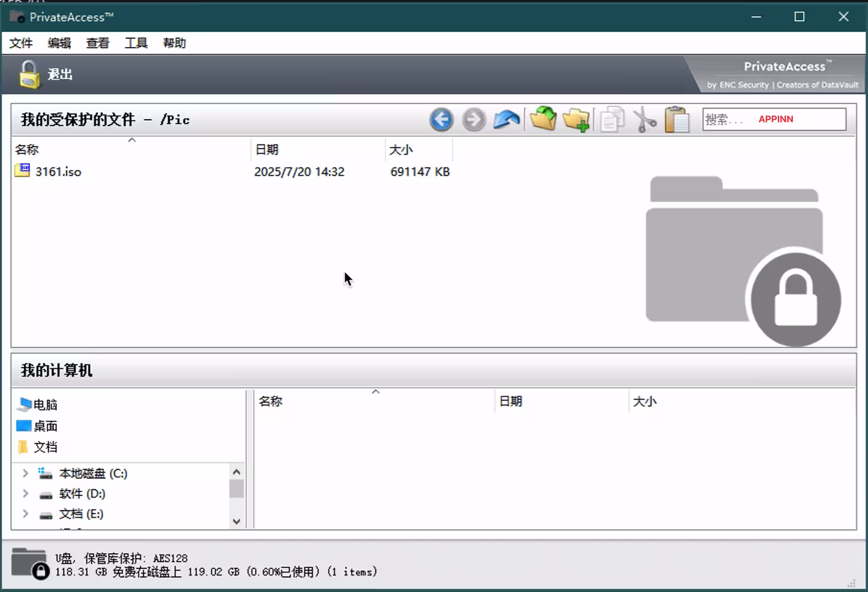868x592 pixels.
Task: Close the PrivateAccess window
Action: pos(843,17)
